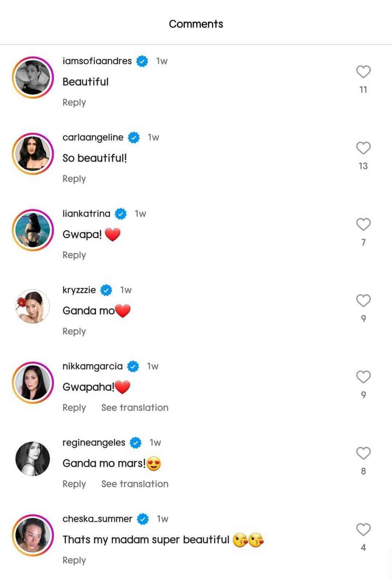The image size is (392, 581).
Task: Reply to kryzzzie's comment
Action: 74,331
